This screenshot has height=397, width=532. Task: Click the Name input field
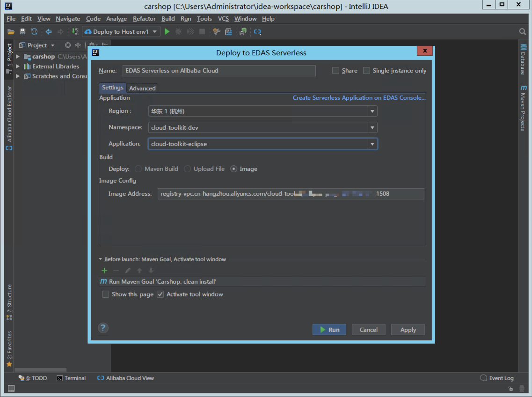(219, 71)
